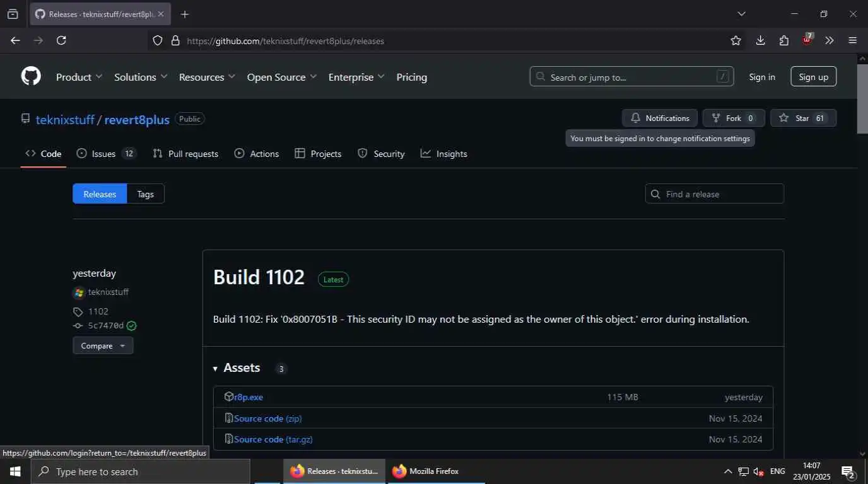This screenshot has width=868, height=484.
Task: Open the Security tab
Action: tap(381, 154)
